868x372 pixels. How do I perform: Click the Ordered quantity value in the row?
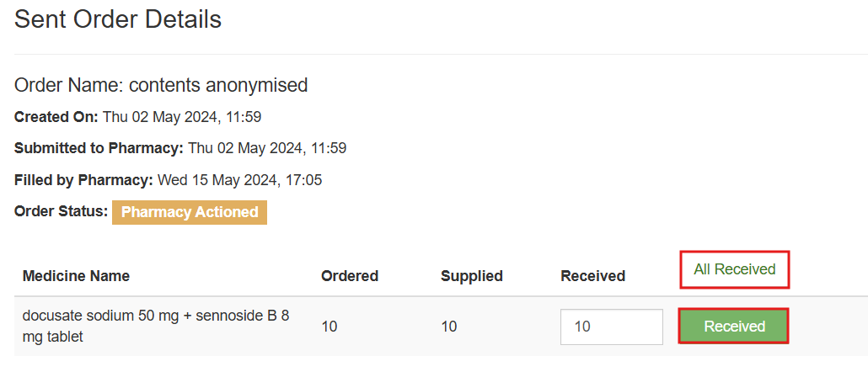(x=330, y=326)
